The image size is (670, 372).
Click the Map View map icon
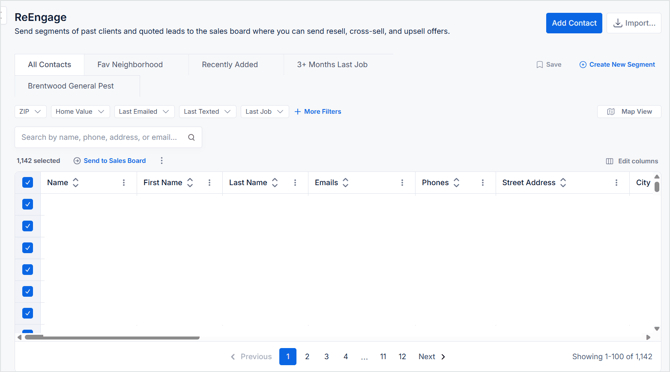tap(611, 111)
